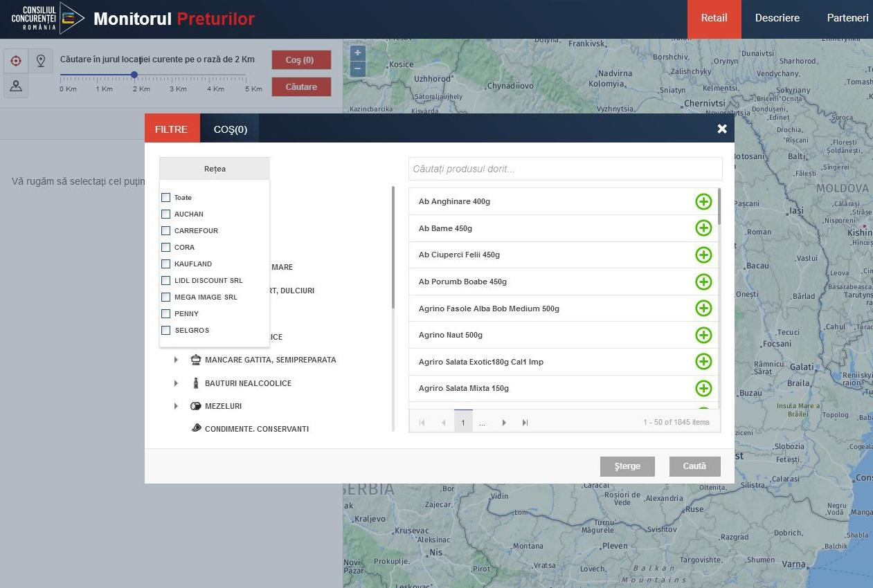
Task: Go to next page of products
Action: click(x=504, y=422)
